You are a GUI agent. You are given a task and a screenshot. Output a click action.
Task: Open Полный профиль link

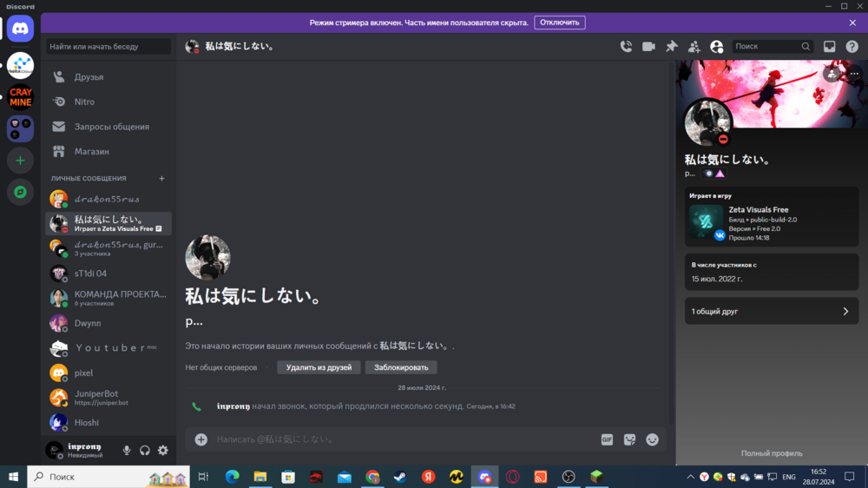pos(772,453)
